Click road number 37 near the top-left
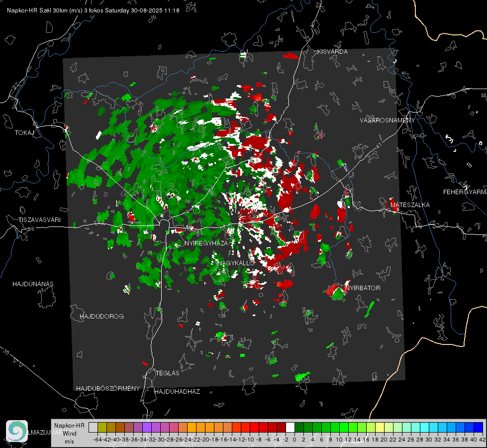The width and height of the screenshot is (487, 448). (x=16, y=85)
